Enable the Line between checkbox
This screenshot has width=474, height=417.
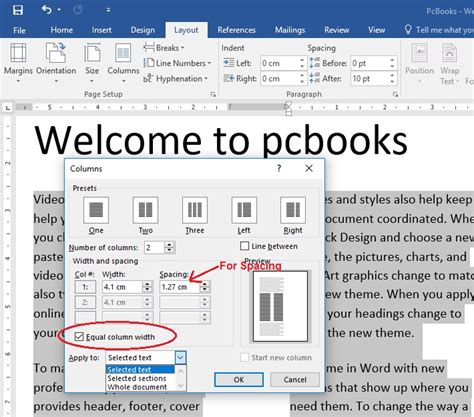(x=244, y=246)
